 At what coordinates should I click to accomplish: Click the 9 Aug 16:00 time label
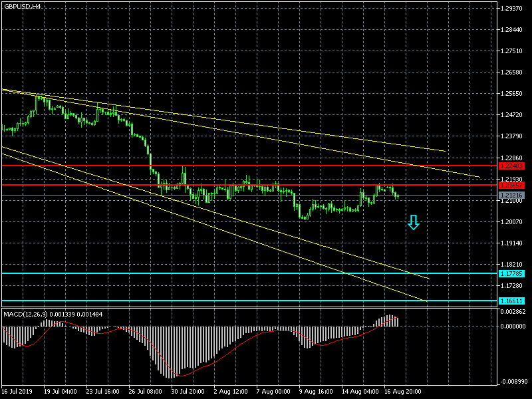point(317,391)
